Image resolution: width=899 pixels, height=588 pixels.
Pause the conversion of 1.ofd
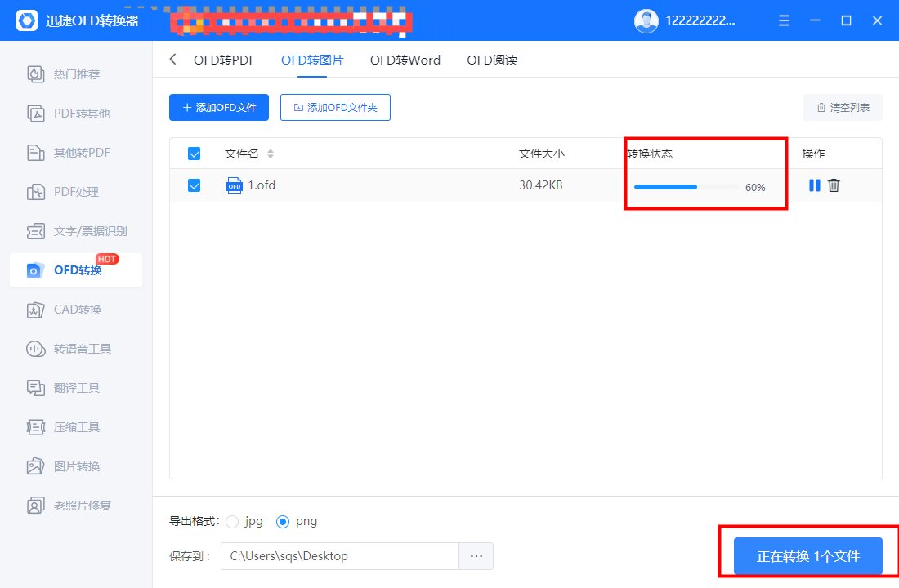coord(813,185)
